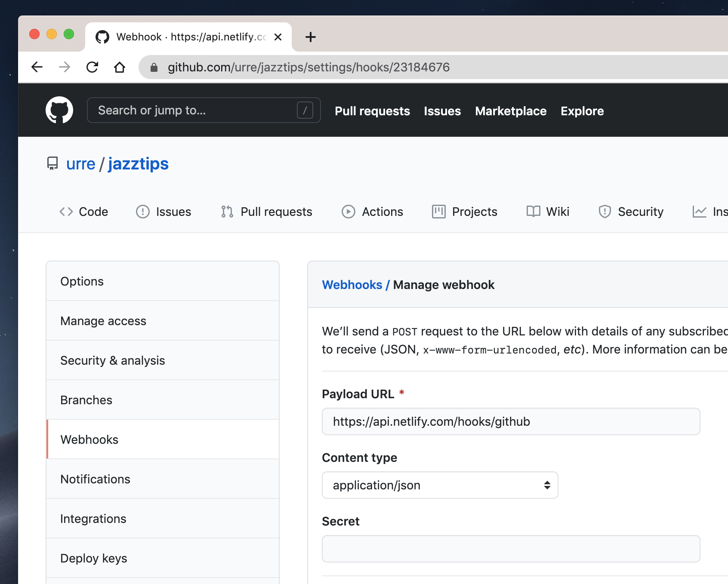The height and width of the screenshot is (584, 728).
Task: Open Marketplace from the header
Action: coord(511,111)
